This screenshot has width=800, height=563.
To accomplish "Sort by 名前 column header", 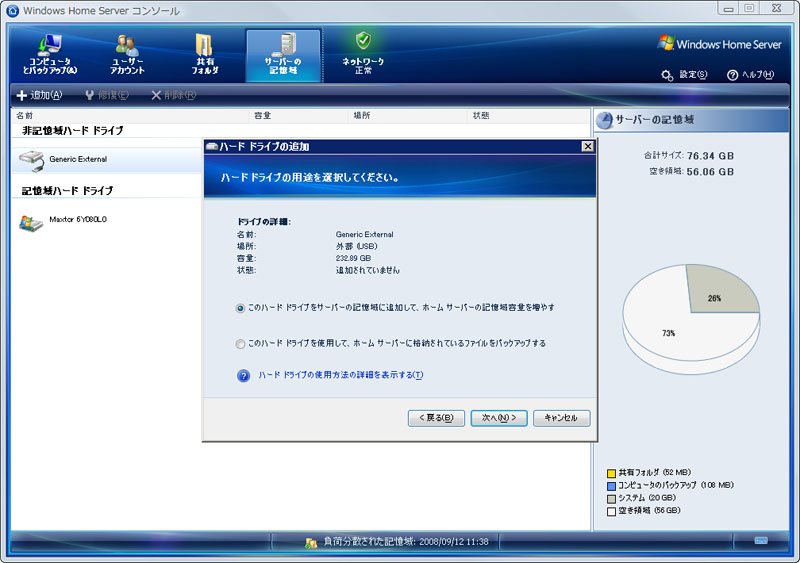I will click(24, 116).
